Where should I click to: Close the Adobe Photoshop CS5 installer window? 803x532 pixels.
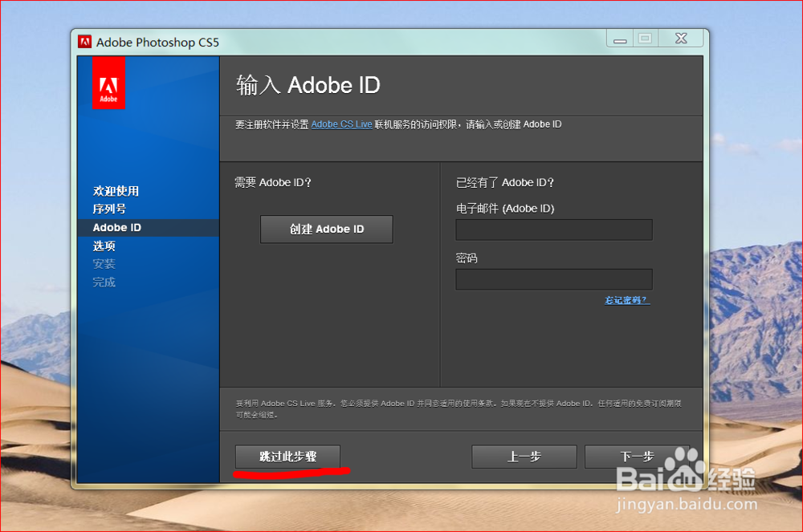(681, 39)
